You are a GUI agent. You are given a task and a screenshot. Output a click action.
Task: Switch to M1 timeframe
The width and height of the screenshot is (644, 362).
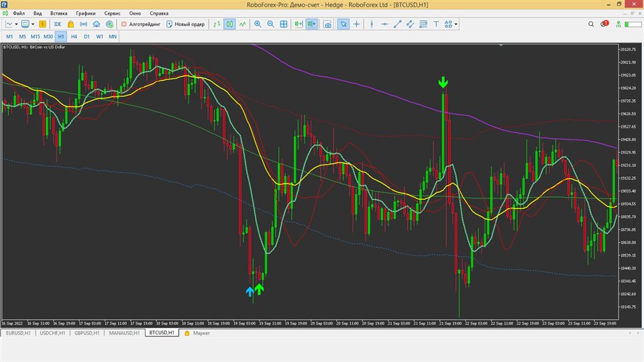(x=9, y=36)
